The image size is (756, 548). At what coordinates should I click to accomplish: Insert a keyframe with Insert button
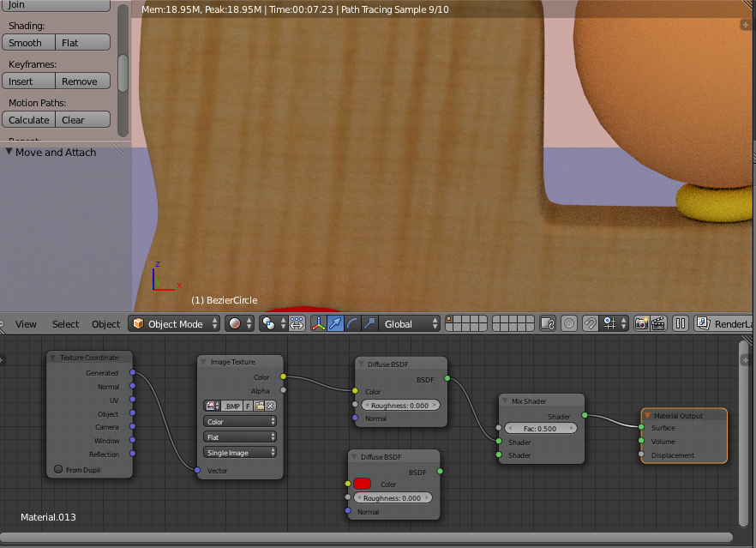pos(28,81)
